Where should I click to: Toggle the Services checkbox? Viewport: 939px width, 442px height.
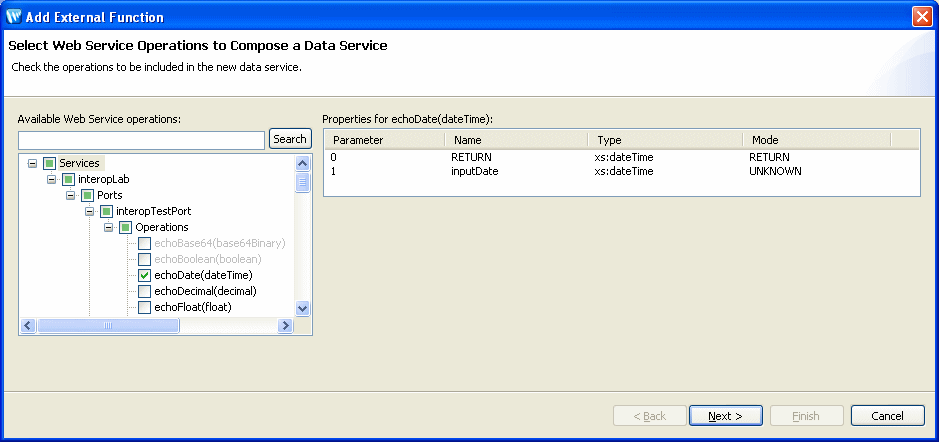point(50,164)
